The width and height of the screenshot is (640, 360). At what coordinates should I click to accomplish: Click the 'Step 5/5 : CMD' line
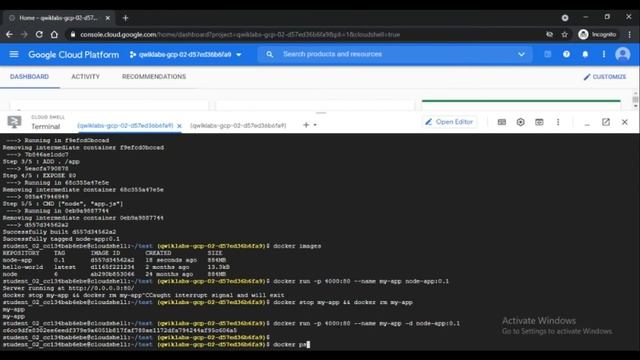[62, 204]
